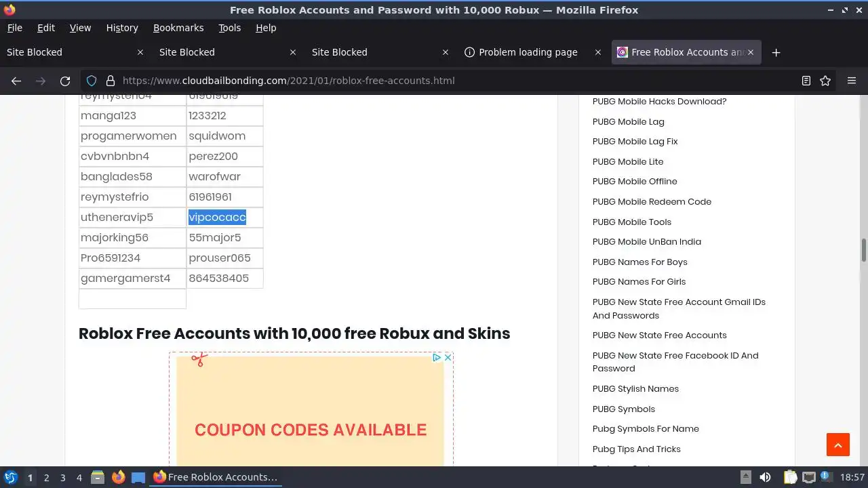This screenshot has width=868, height=488.
Task: Open Pubg Tips And Tricks link
Action: [636, 449]
